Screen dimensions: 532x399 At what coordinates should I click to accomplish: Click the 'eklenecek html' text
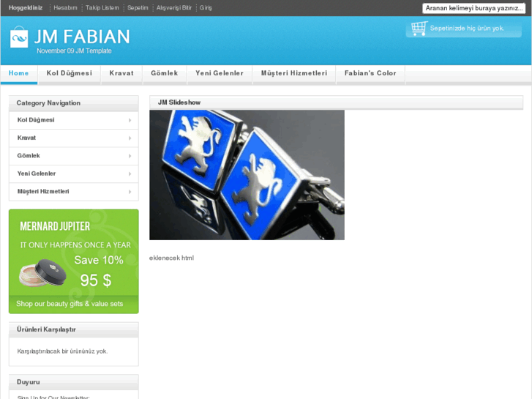pos(171,258)
